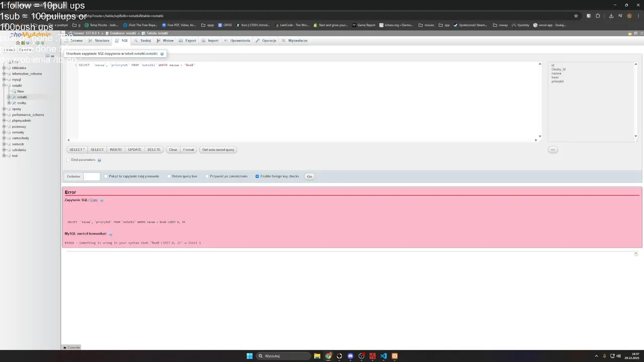
Task: Select column priorytet in column list
Action: click(557, 81)
